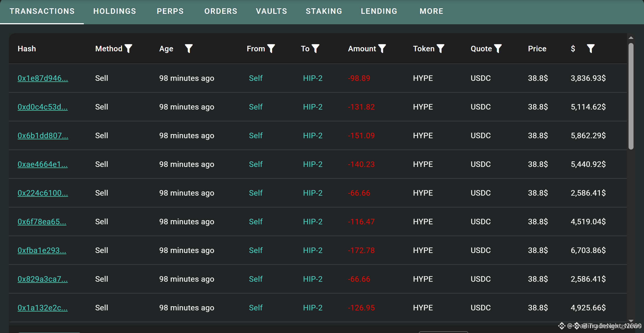Switch to the Orders tab
The image size is (644, 333).
(x=221, y=11)
